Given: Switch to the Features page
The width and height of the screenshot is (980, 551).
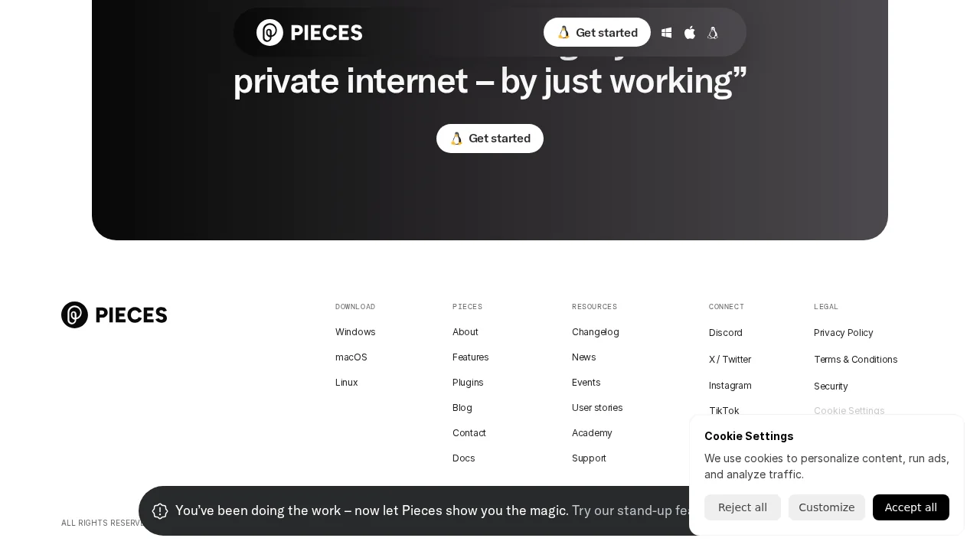Looking at the screenshot, I should 470,357.
